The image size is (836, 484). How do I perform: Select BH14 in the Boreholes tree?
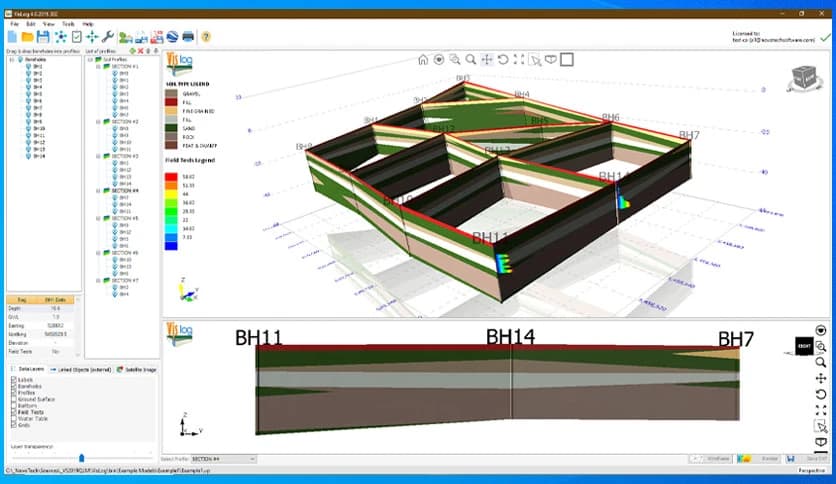tap(39, 156)
